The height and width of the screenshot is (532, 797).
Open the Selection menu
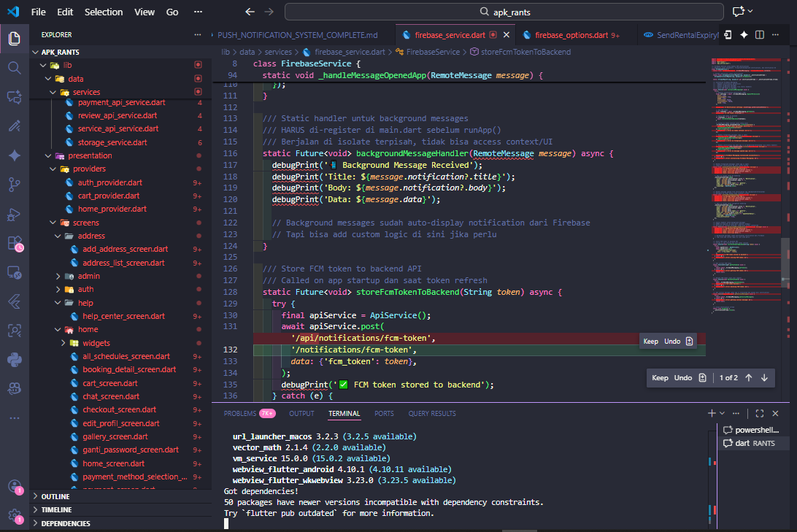104,12
